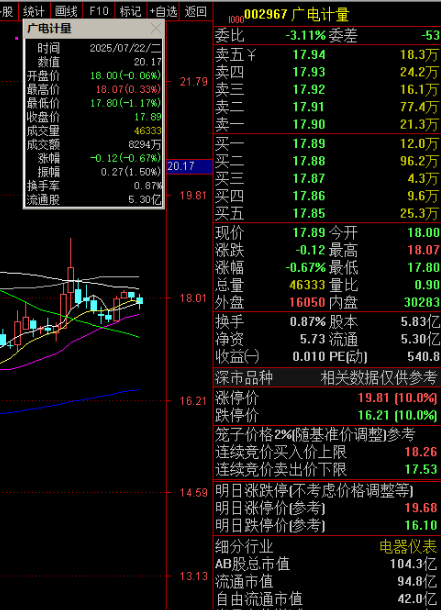This screenshot has width=441, height=610.
Task: Close the 广电计量 info popup
Action: tap(156, 28)
